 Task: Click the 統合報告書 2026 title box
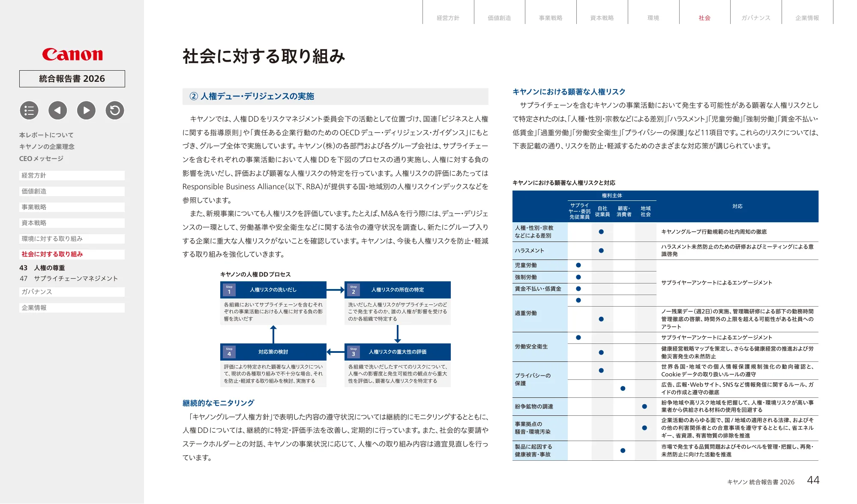click(x=72, y=79)
